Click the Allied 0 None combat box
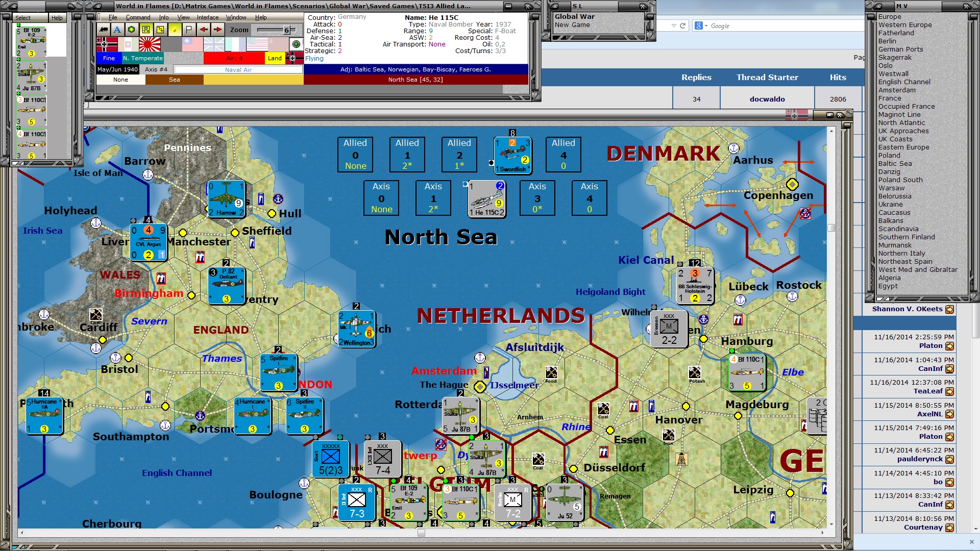 click(x=355, y=154)
